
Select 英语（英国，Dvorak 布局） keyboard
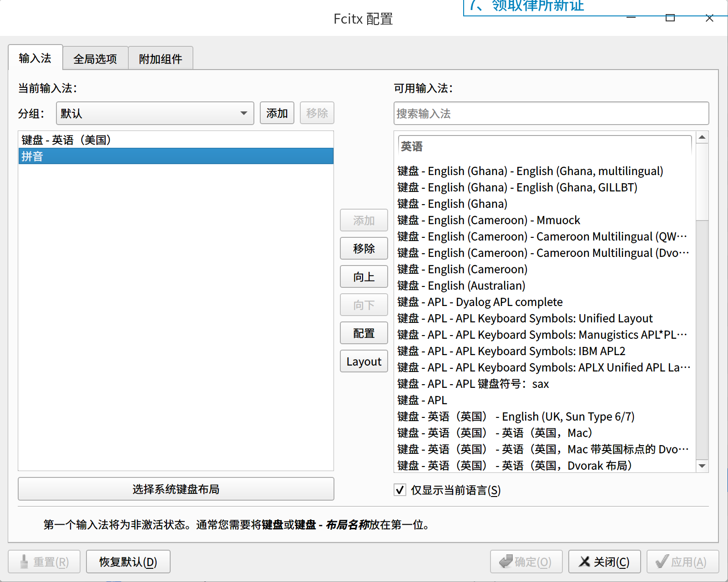coord(545,466)
